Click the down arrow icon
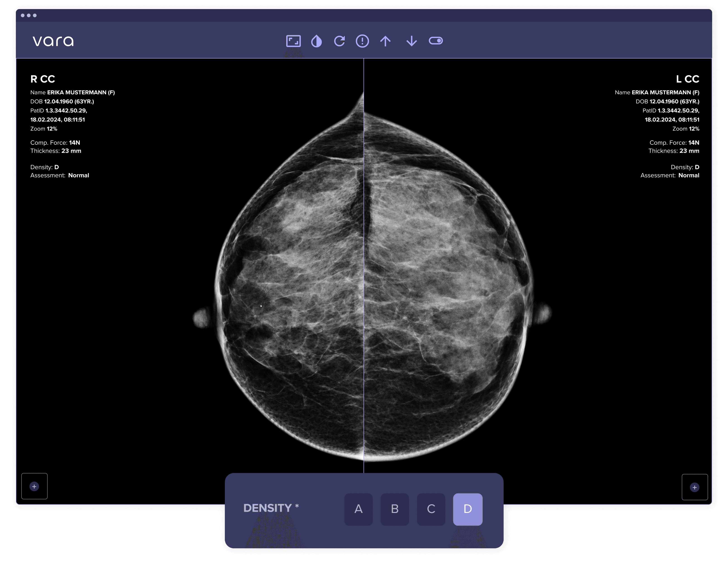The image size is (728, 561). (x=412, y=41)
